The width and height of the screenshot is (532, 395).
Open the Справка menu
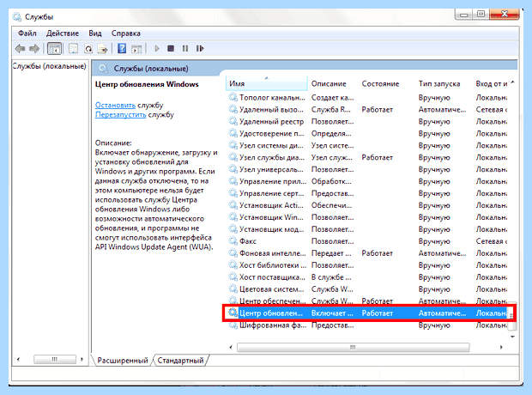[126, 33]
